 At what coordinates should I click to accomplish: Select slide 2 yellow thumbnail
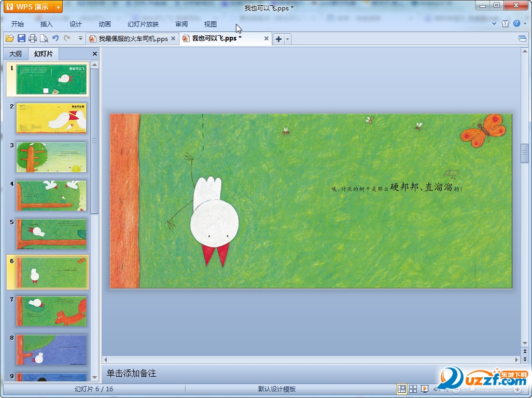click(x=51, y=118)
